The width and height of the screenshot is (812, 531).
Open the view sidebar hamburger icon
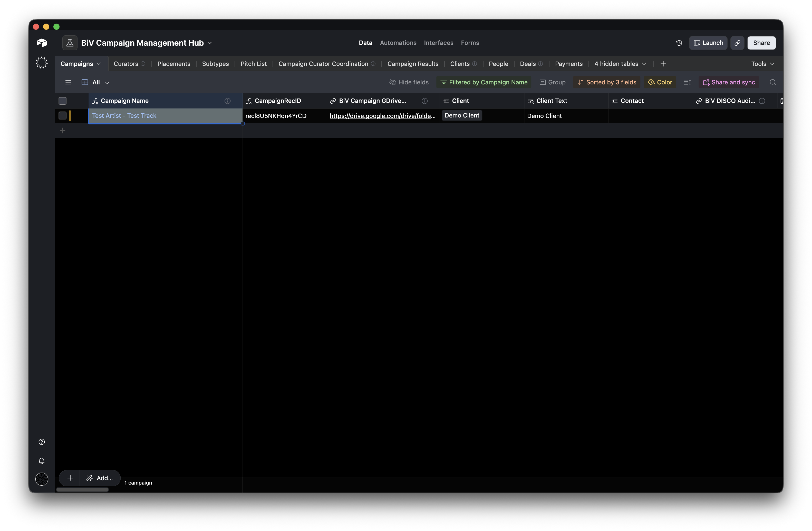point(68,82)
